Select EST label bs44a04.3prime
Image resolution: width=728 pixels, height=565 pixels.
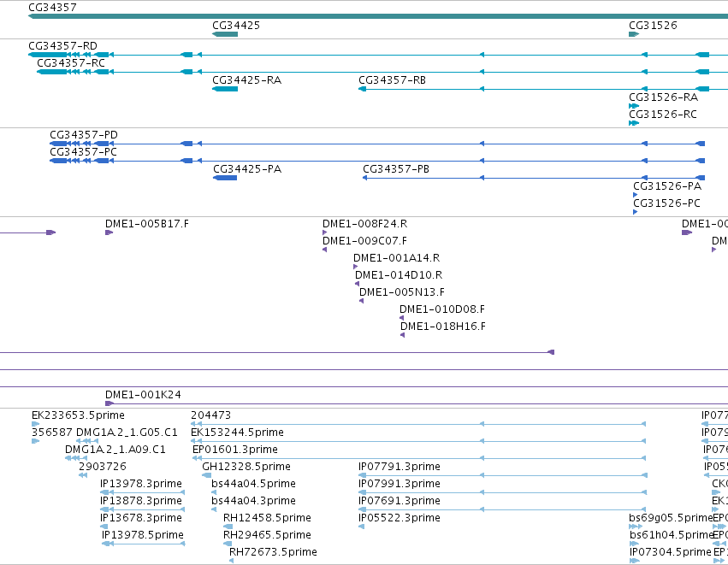coord(253,502)
